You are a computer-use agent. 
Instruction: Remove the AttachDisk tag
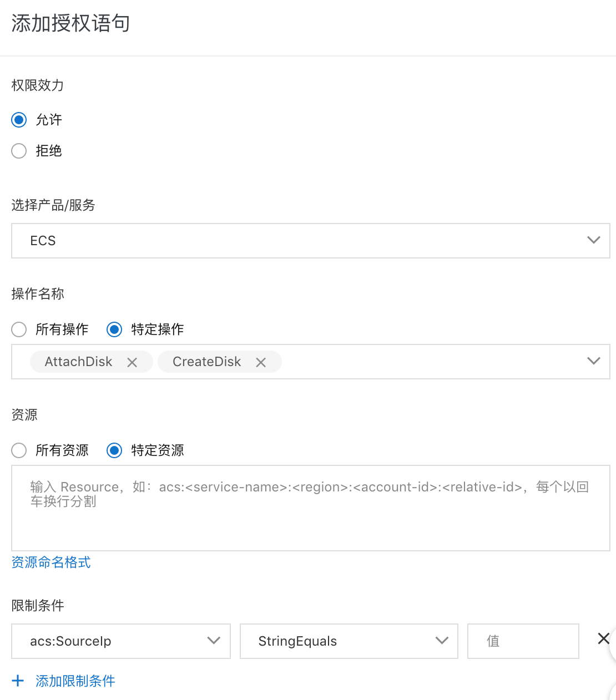tap(132, 362)
